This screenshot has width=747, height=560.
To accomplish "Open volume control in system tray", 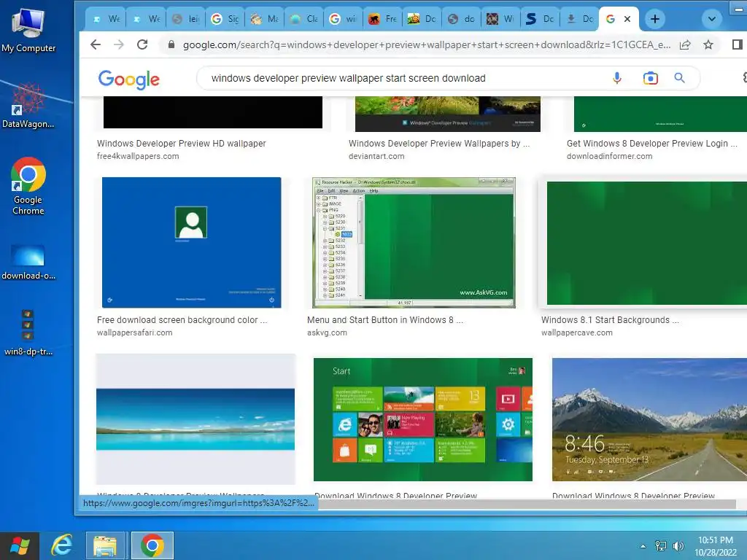I will tap(678, 546).
